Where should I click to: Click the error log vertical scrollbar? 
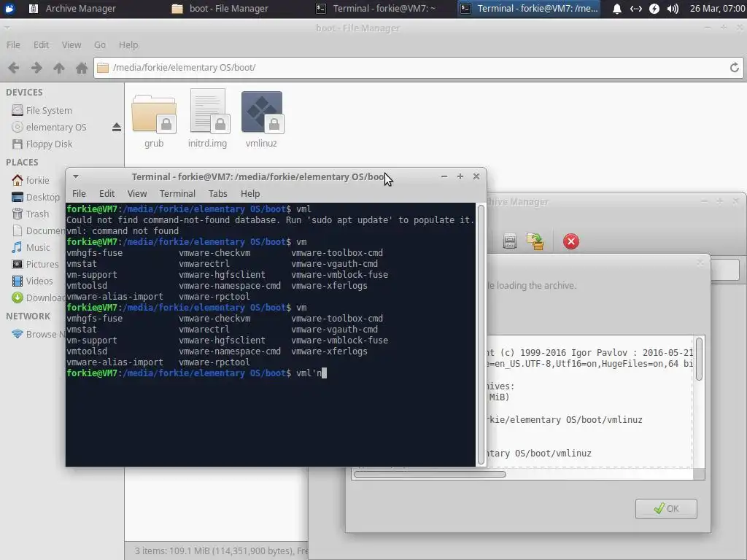tap(699, 359)
